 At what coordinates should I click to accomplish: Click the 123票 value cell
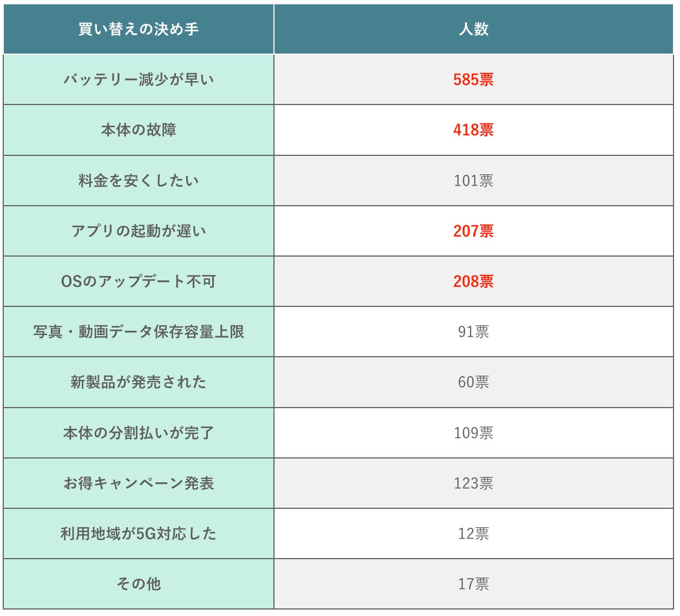(473, 483)
